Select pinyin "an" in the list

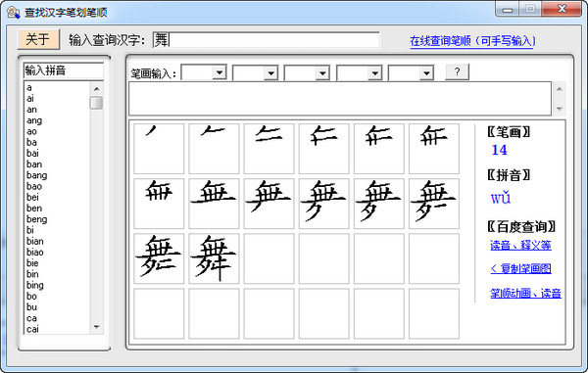coord(31,110)
